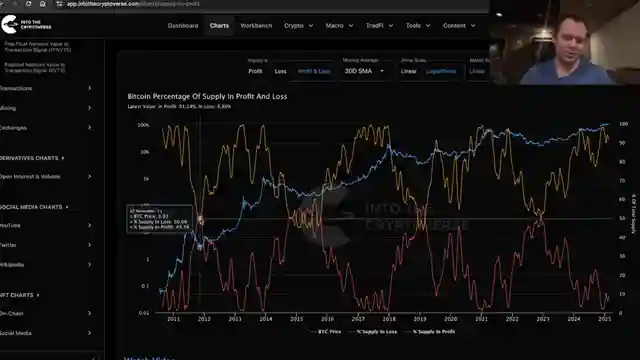
Task: Expand the On-Chain sidebar section
Action: tap(46, 313)
